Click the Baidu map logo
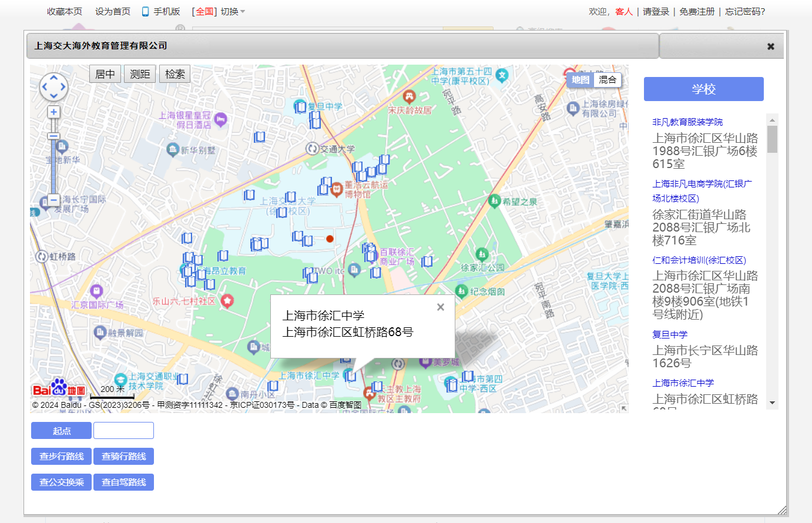Image resolution: width=812 pixels, height=523 pixels. coord(59,388)
